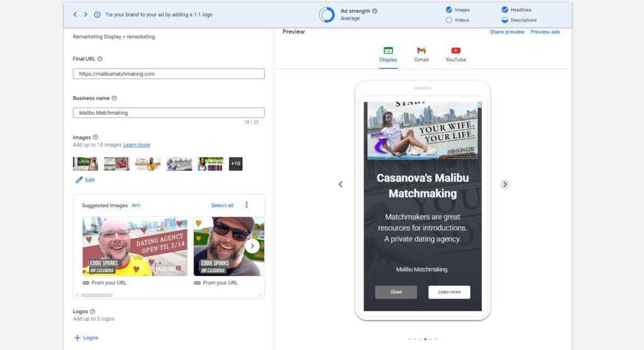Click the ad preview banner image

tap(423, 131)
